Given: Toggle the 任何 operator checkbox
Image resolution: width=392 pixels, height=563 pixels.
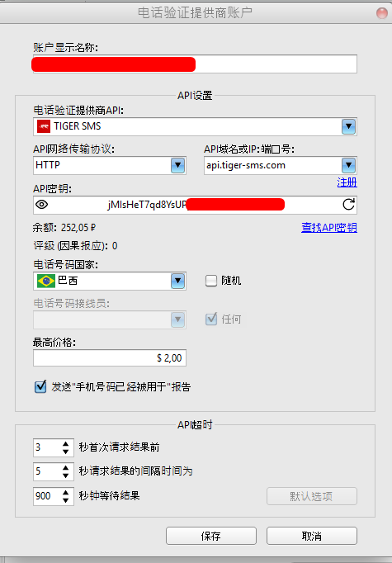Looking at the screenshot, I should click(211, 319).
